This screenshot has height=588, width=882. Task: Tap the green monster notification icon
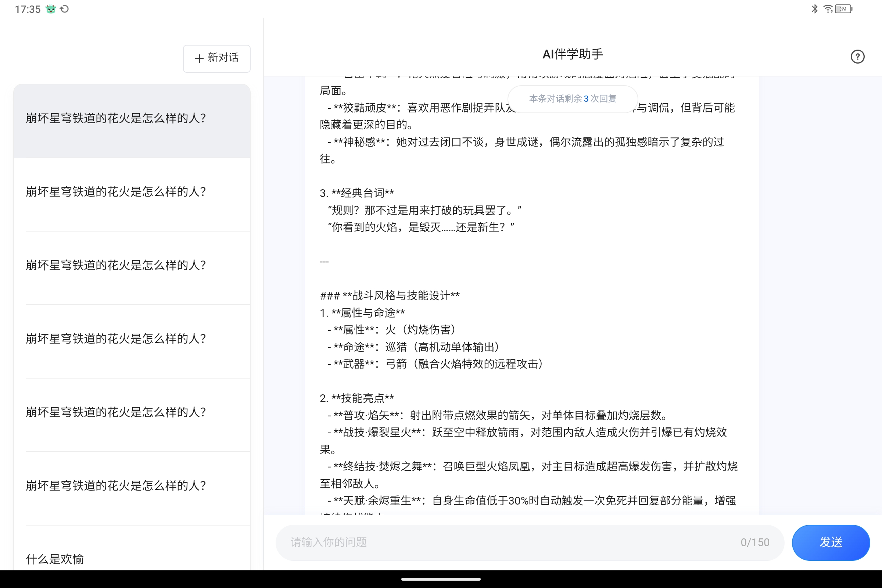tap(51, 9)
